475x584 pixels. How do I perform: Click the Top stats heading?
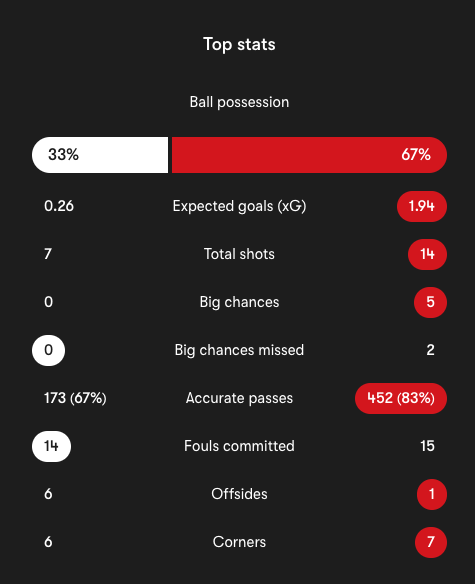tap(239, 44)
